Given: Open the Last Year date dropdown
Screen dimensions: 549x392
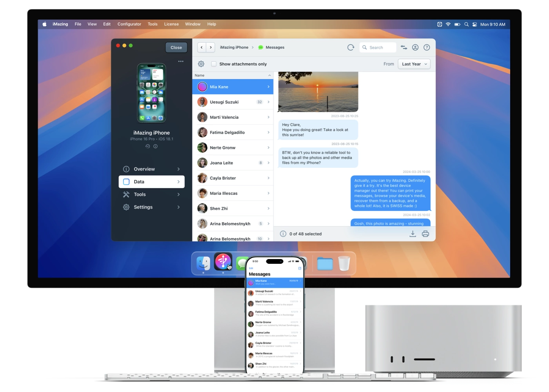Looking at the screenshot, I should (414, 64).
